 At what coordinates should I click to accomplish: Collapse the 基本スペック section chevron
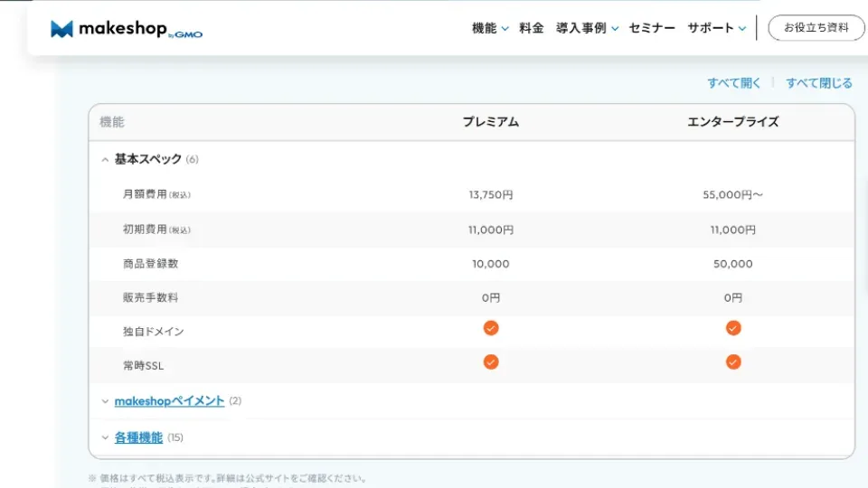pyautogui.click(x=105, y=160)
